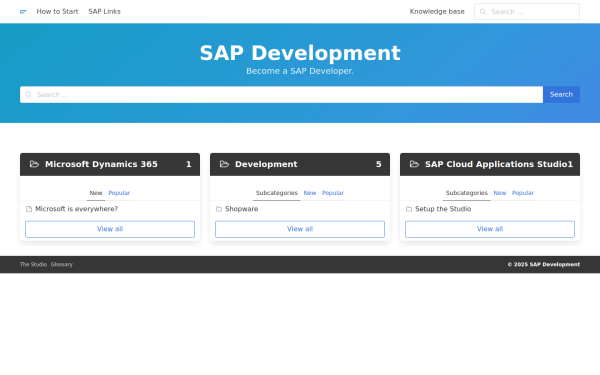
Task: Click View all in Microsoft Dynamics 365 card
Action: point(110,229)
